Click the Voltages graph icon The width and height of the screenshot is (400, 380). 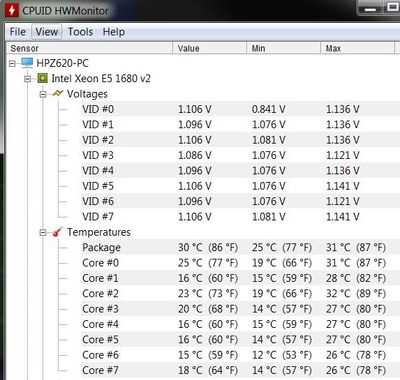[58, 94]
